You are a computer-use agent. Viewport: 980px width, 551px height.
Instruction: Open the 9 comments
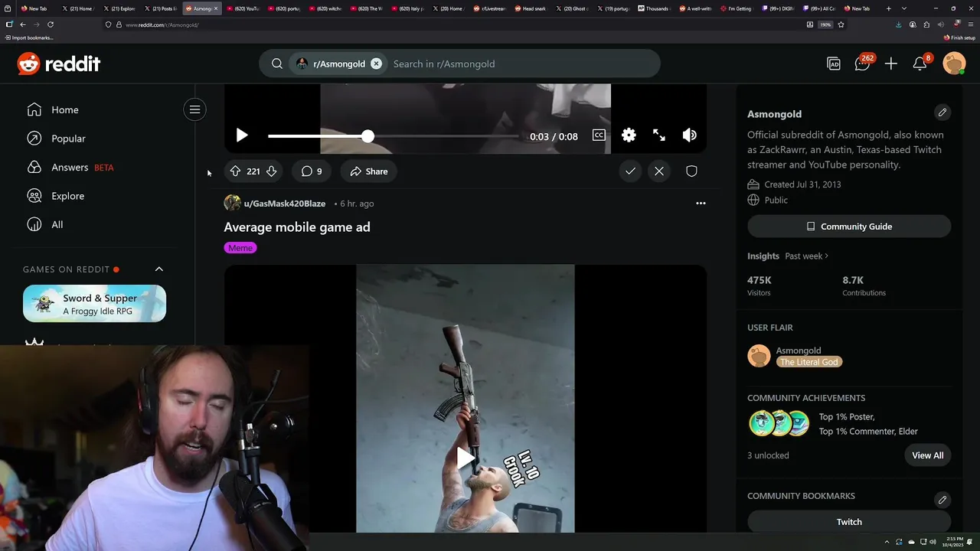[x=311, y=171]
